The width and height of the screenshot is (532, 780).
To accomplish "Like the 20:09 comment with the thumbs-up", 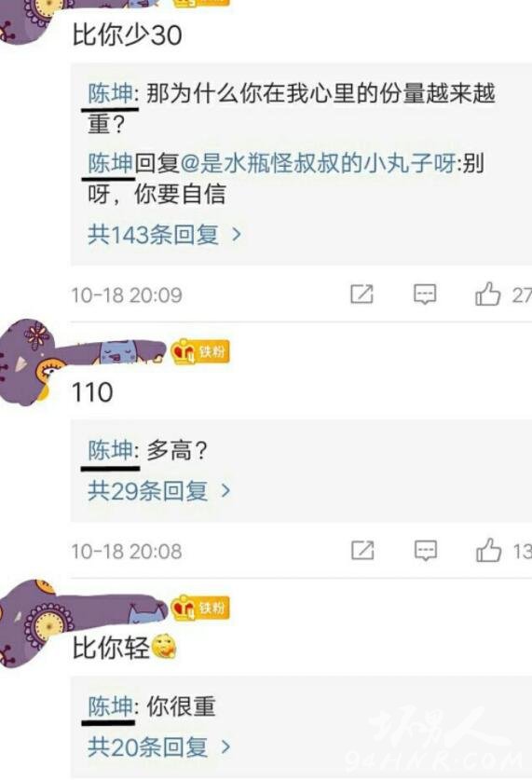I will coord(487,294).
